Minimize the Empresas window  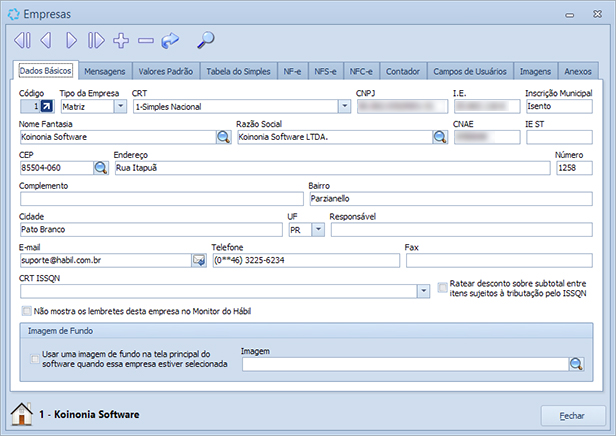click(570, 15)
